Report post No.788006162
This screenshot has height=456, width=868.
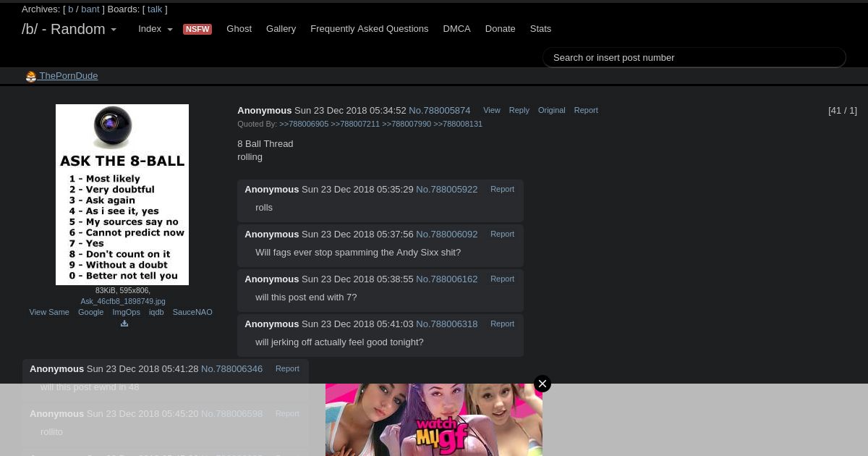point(502,279)
